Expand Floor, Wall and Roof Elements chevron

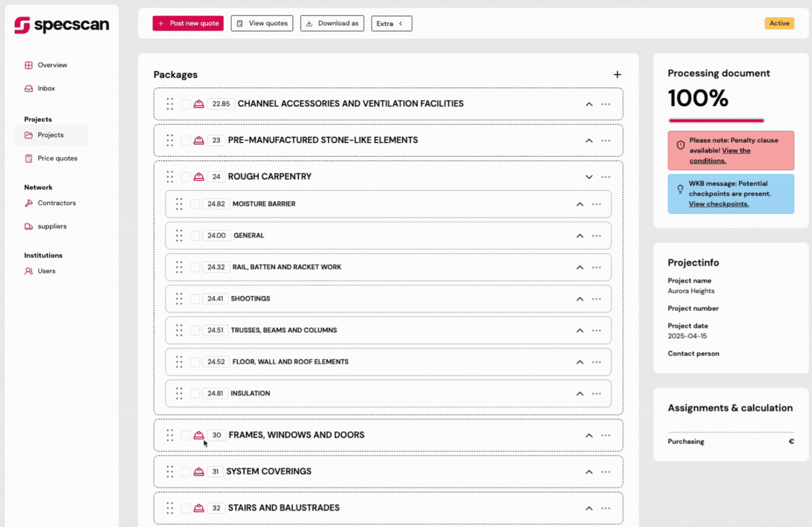pyautogui.click(x=580, y=362)
